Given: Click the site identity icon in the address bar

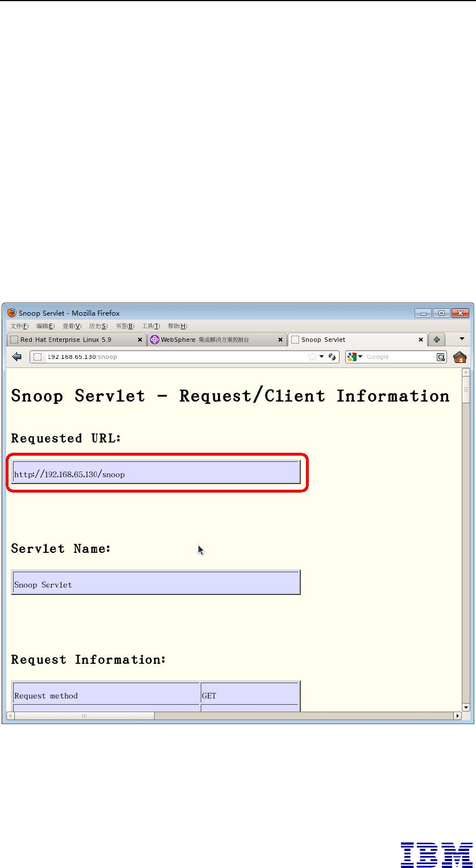Looking at the screenshot, I should click(x=38, y=357).
